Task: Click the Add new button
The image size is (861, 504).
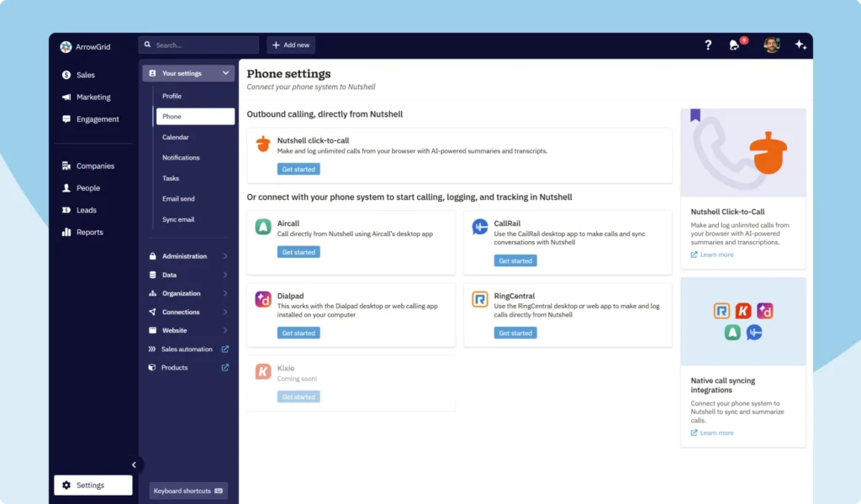Action: pyautogui.click(x=290, y=45)
